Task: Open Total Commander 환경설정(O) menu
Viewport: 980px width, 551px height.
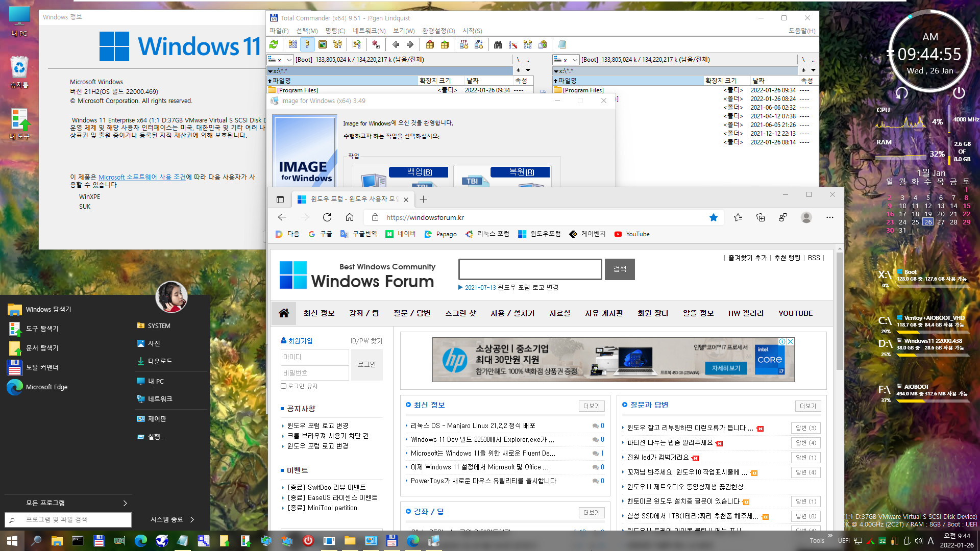Action: point(438,31)
